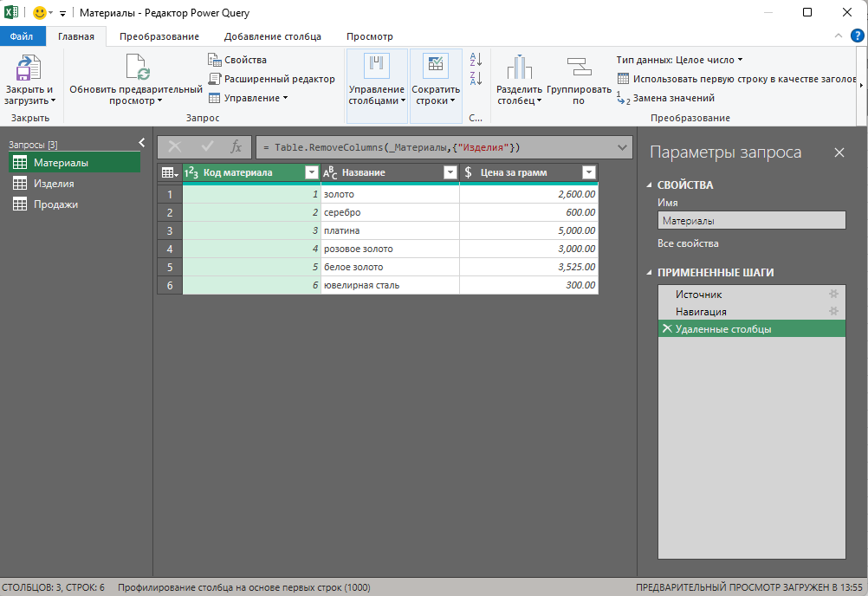Screen dimensions: 868x596
Task: Switch to the Преобразование tab
Action: tap(159, 36)
